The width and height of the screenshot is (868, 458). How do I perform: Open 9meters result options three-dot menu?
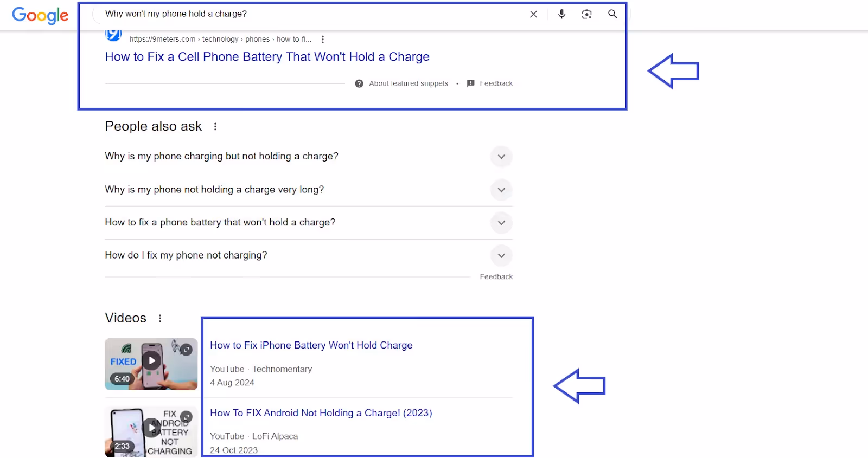tap(323, 40)
